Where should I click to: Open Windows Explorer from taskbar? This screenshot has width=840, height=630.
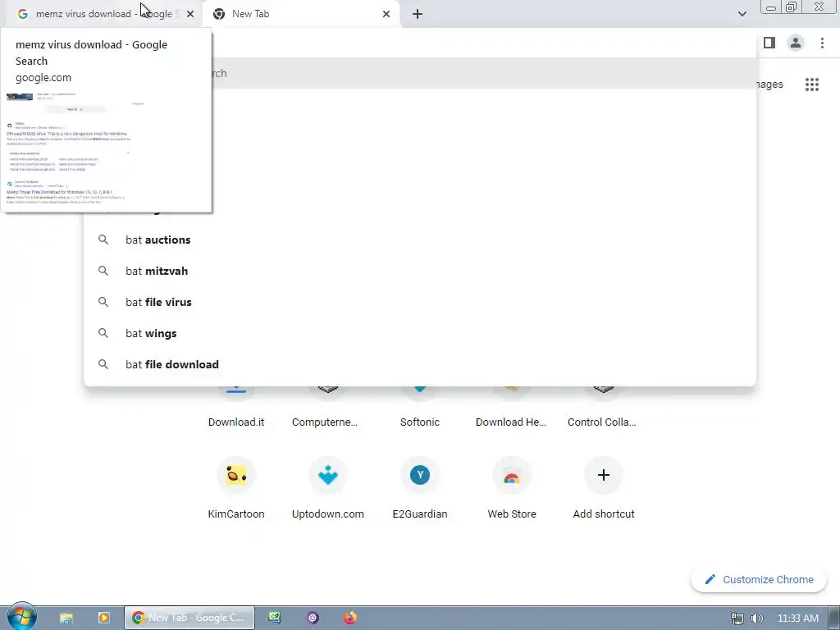point(66,618)
